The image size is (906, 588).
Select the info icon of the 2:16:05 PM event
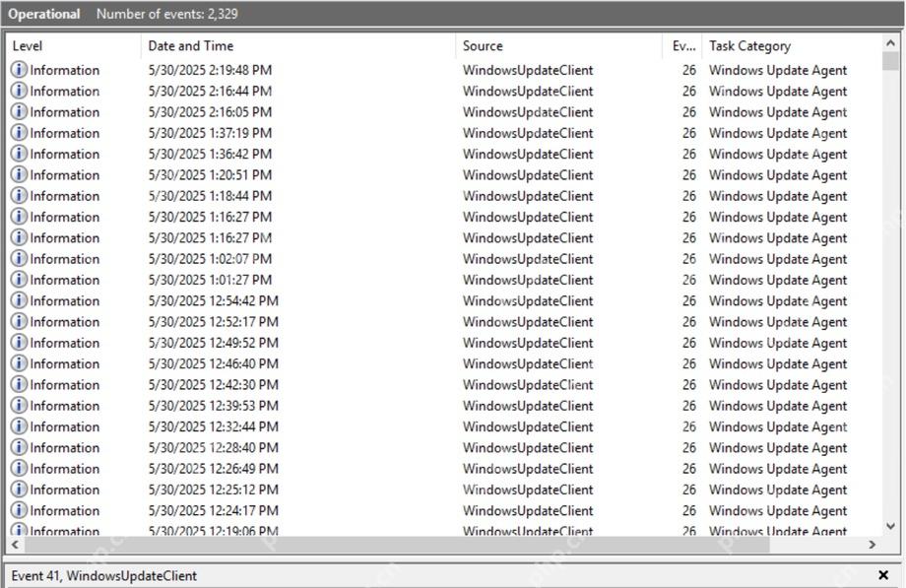(x=19, y=111)
